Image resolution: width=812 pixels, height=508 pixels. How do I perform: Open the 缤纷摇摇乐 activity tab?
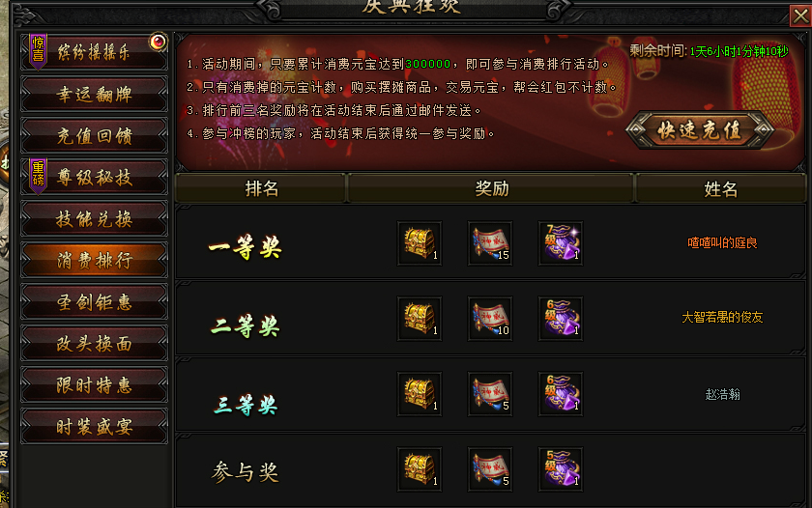pos(95,52)
